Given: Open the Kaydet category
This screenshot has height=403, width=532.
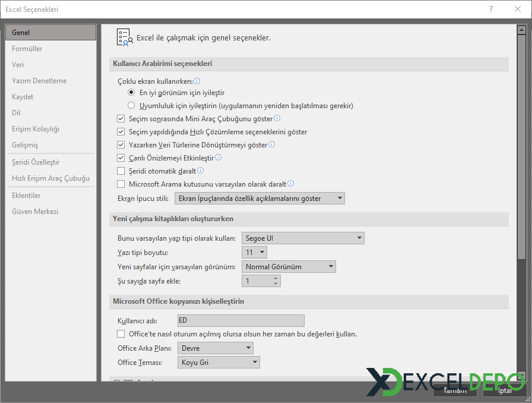Looking at the screenshot, I should pyautogui.click(x=51, y=97).
